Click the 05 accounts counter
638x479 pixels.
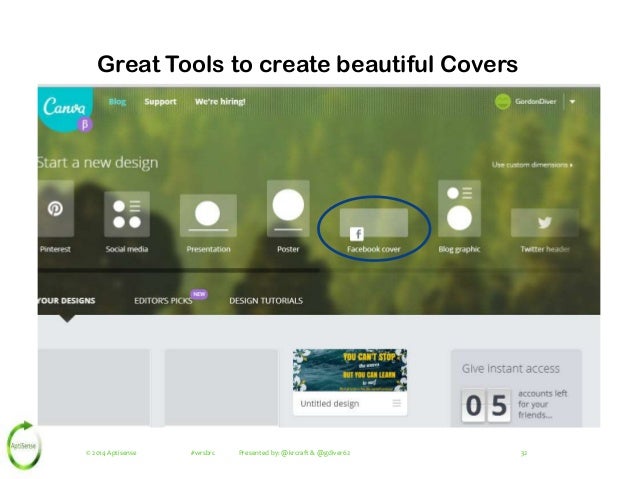[486, 406]
